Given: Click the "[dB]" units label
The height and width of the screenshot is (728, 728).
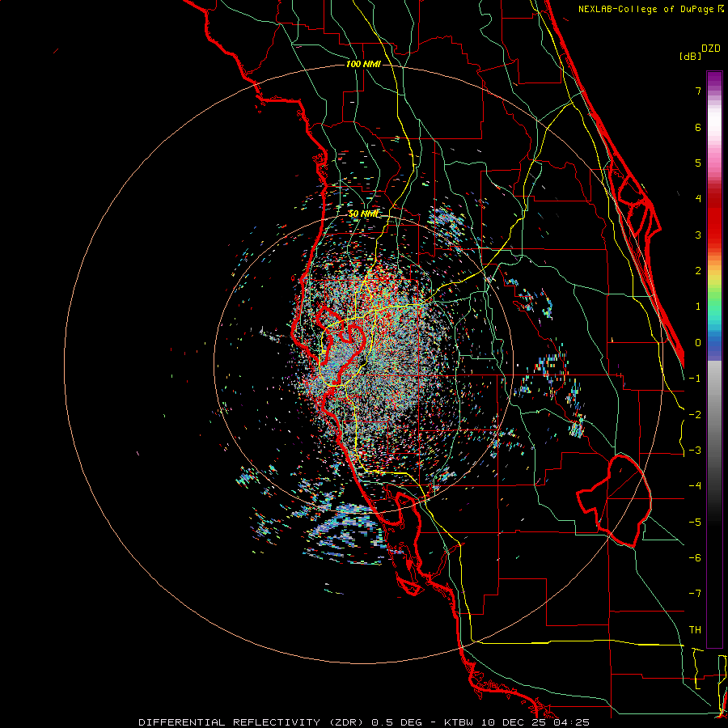Looking at the screenshot, I should (x=691, y=57).
